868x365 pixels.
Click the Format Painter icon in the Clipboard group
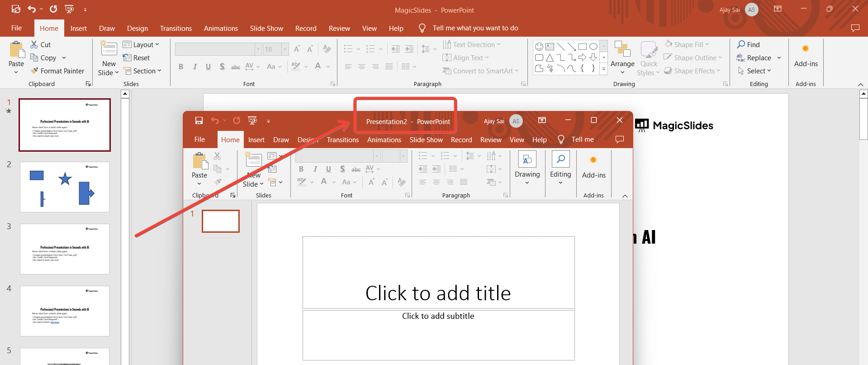tap(34, 71)
